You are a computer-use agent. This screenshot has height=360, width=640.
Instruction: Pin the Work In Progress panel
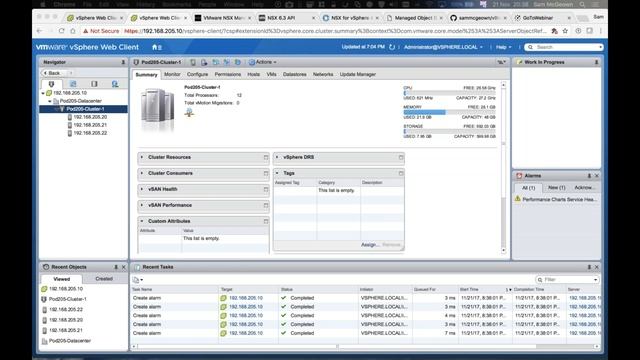596,62
